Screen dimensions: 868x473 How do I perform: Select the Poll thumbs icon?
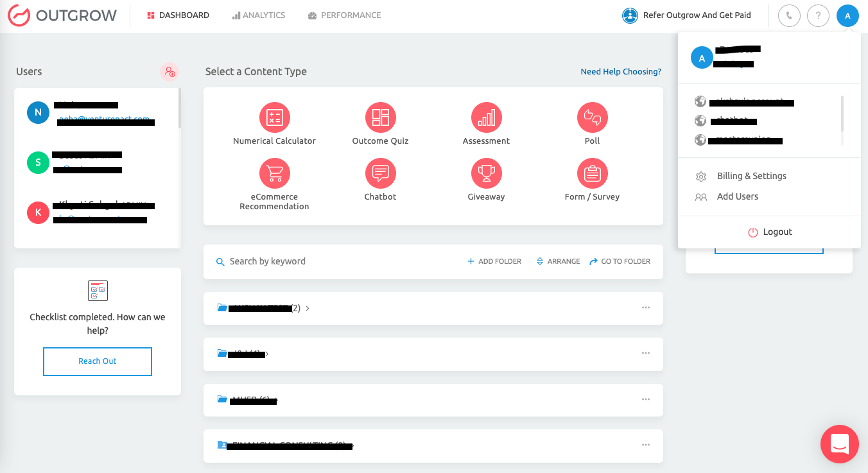(593, 117)
